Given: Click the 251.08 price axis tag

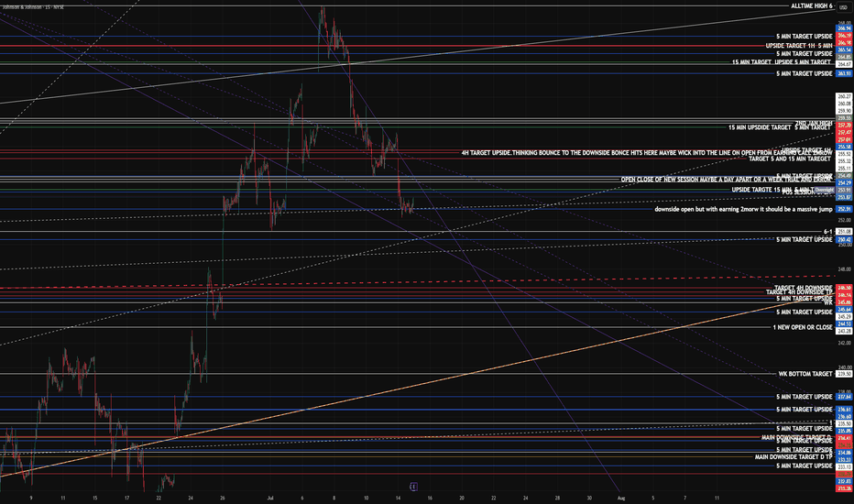Looking at the screenshot, I should [x=844, y=232].
